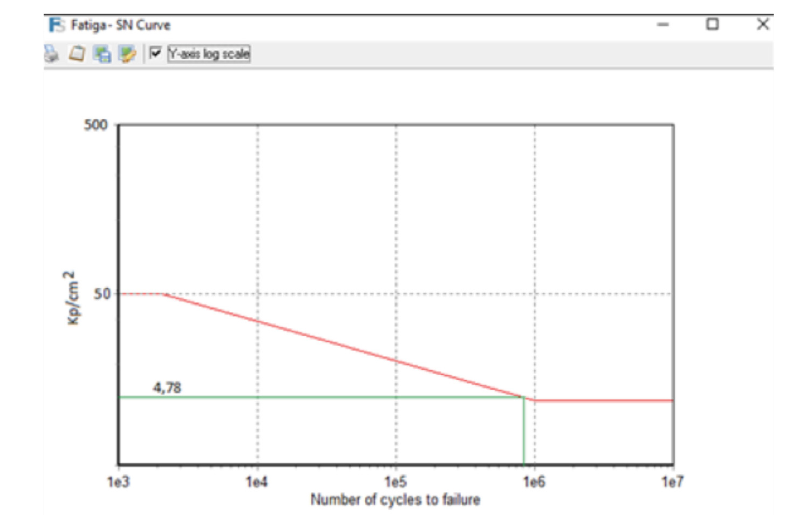
Task: Click the printer icon in the toolbar
Action: coord(51,53)
